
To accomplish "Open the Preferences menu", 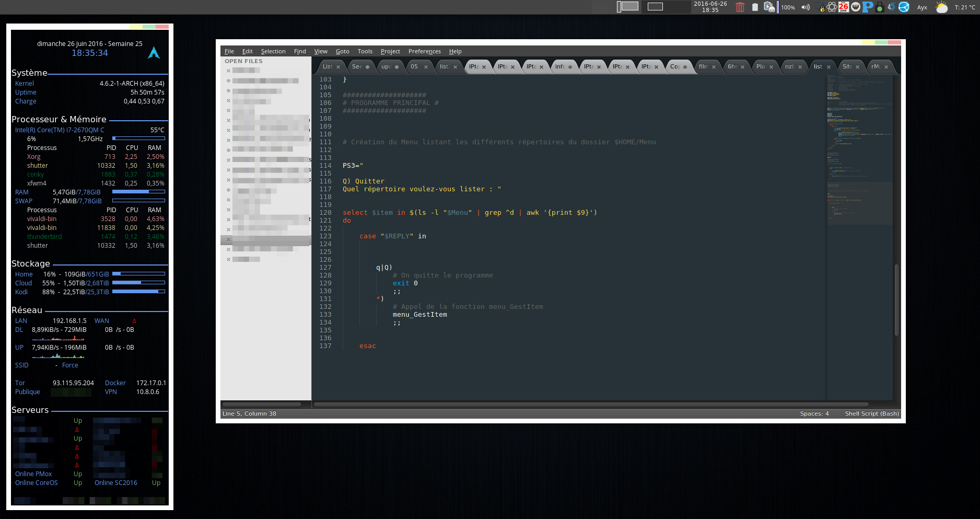I will [424, 51].
